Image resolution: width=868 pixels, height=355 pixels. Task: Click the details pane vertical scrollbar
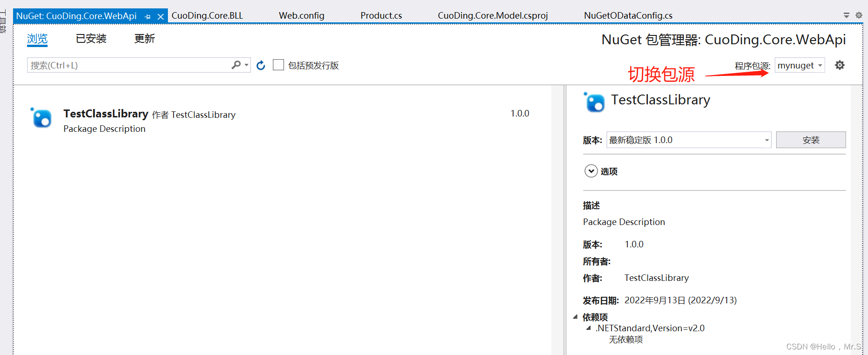857,220
